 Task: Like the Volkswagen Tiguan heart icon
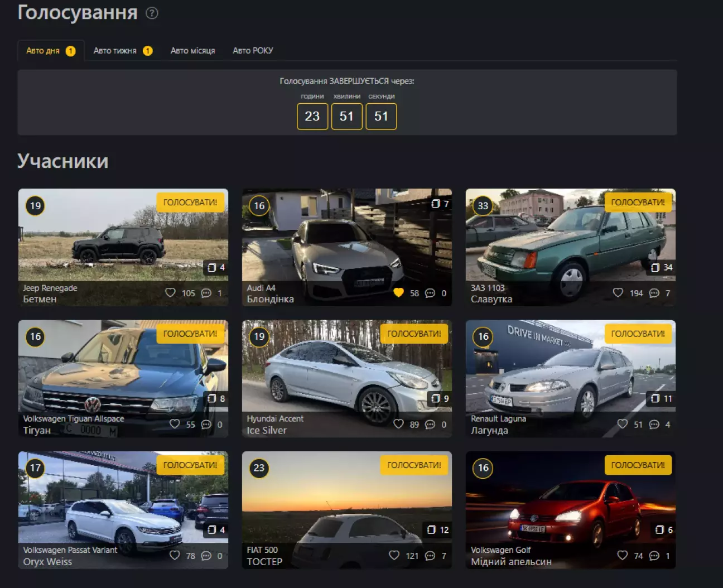pyautogui.click(x=175, y=424)
